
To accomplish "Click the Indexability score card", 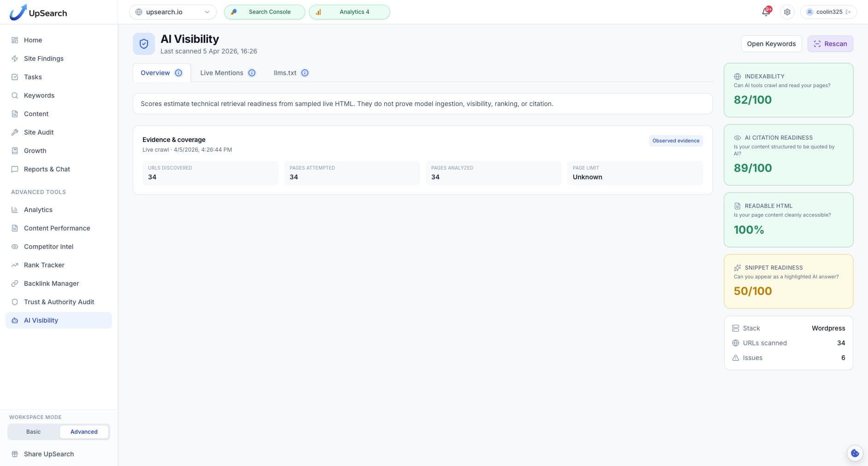I will tap(789, 90).
